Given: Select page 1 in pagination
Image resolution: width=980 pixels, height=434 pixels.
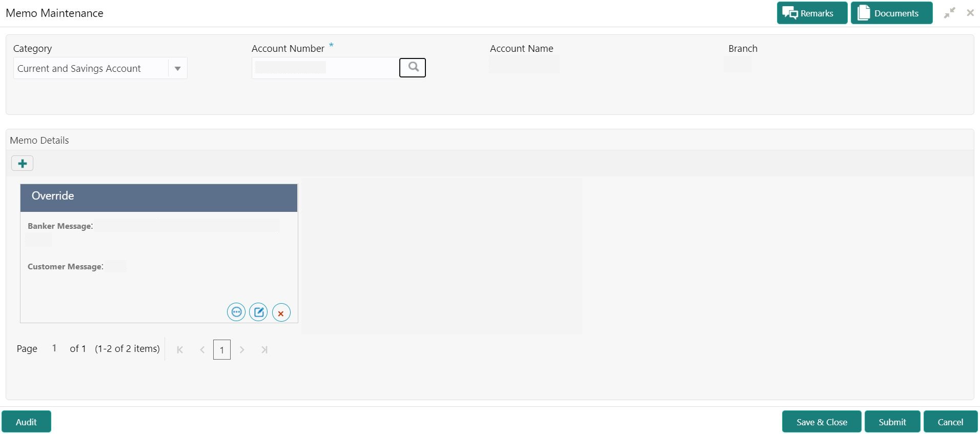Looking at the screenshot, I should [222, 350].
